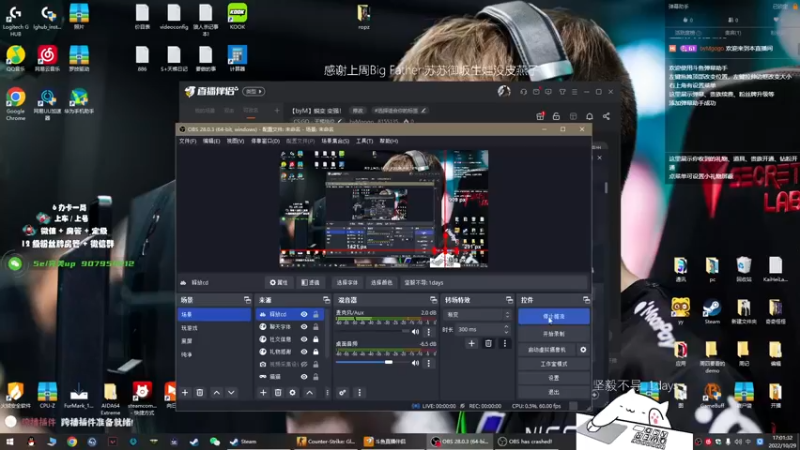The width and height of the screenshot is (800, 450).
Task: Click the 设置 settings button in 控件 panel
Action: coord(554,378)
